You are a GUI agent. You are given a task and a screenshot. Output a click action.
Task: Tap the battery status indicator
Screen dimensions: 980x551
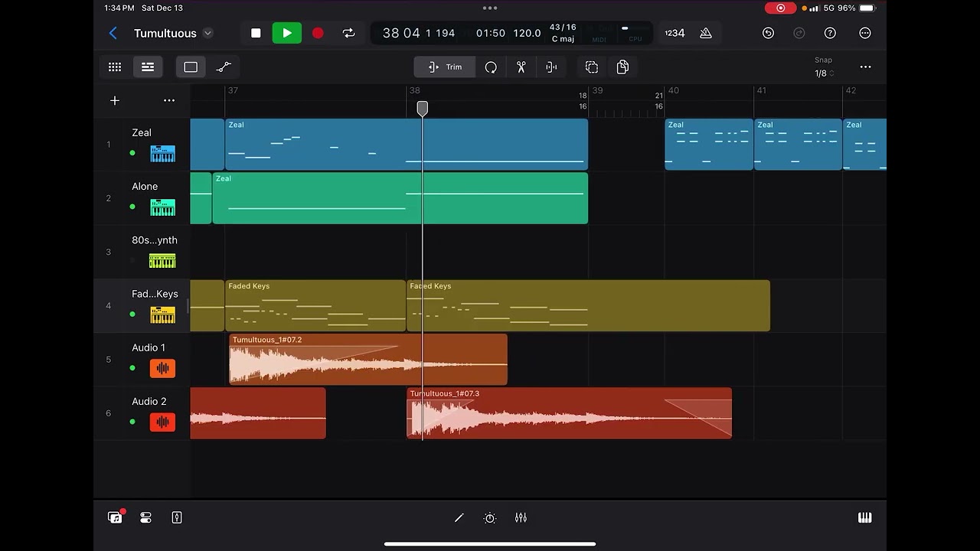point(866,8)
